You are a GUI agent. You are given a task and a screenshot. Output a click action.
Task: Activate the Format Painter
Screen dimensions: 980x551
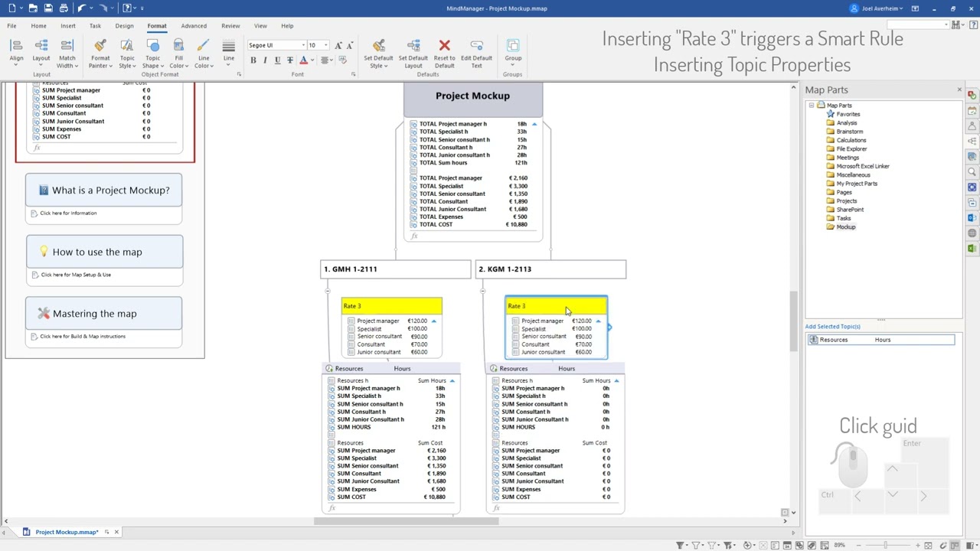[x=100, y=54]
